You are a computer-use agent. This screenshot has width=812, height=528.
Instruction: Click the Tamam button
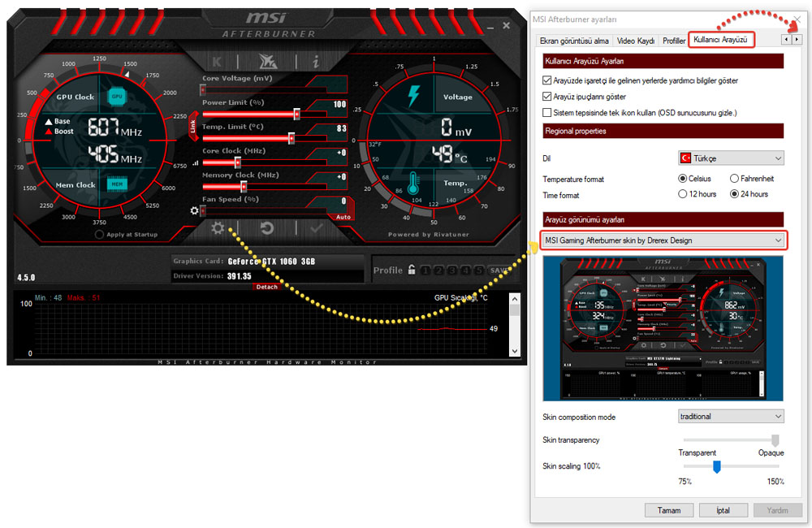pos(668,510)
